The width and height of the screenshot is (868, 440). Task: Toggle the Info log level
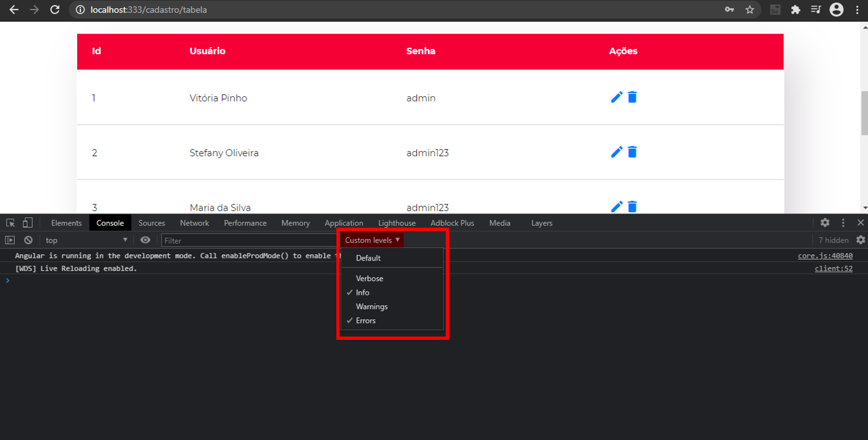pyautogui.click(x=363, y=293)
